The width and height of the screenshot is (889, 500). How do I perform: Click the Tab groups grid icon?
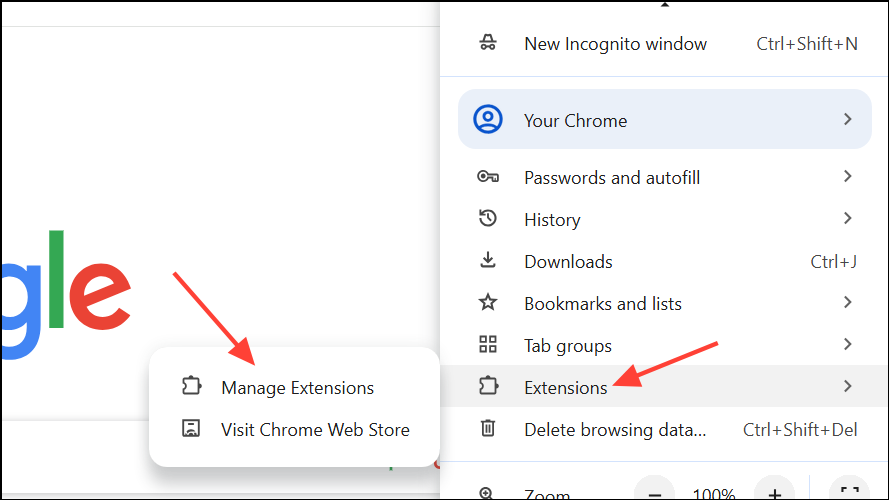[488, 345]
